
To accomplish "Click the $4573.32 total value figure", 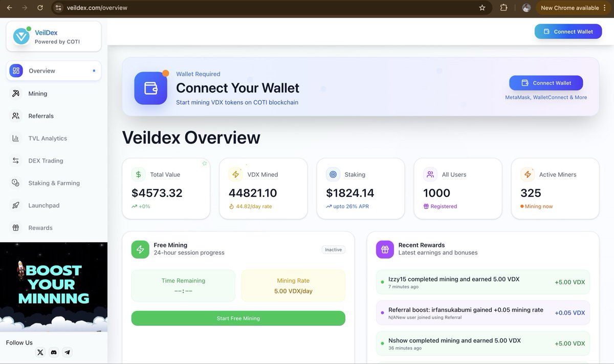I will [157, 193].
